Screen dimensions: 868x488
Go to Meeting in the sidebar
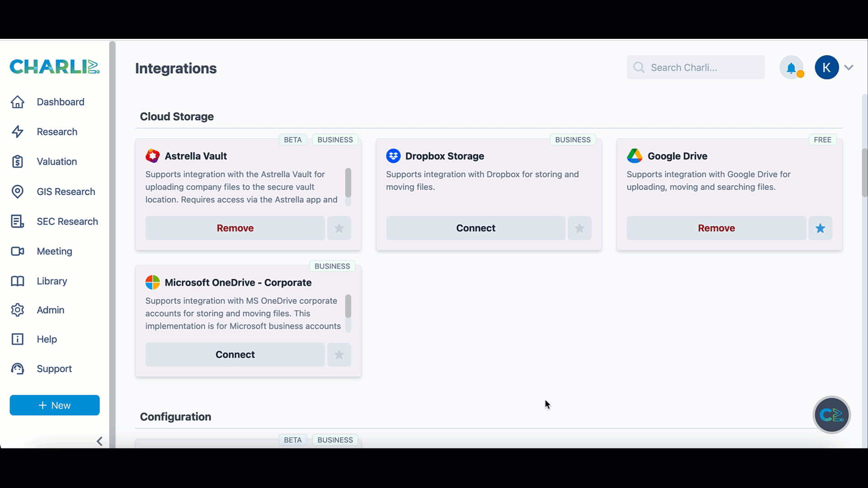(x=55, y=251)
